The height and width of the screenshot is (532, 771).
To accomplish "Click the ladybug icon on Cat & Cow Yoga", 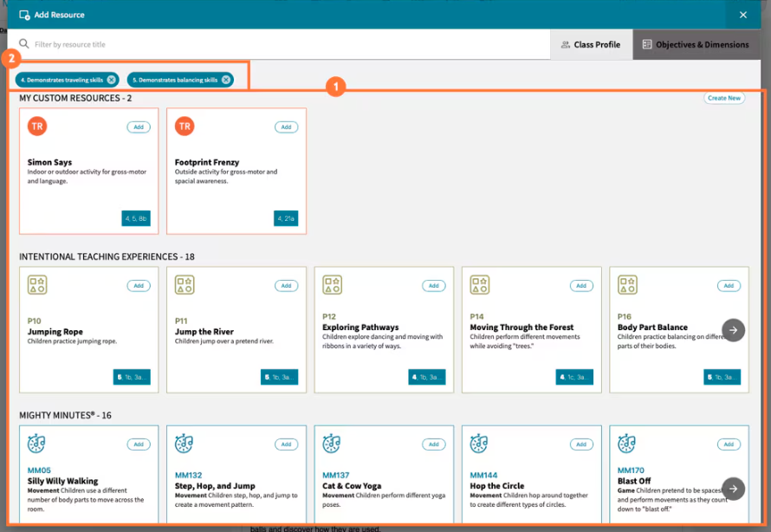I will (332, 444).
